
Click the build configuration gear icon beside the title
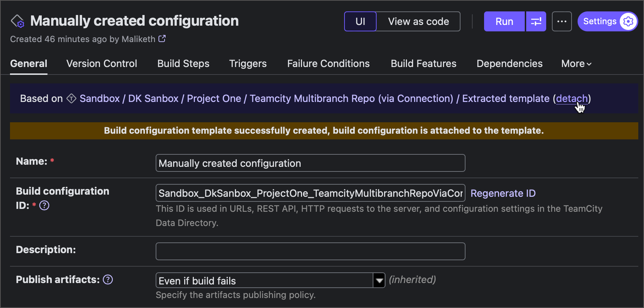click(x=17, y=21)
